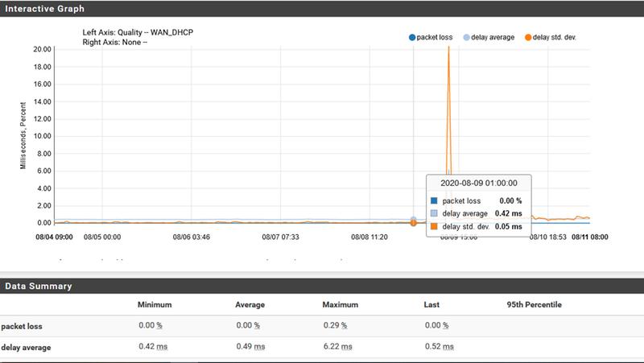
Task: Click the 08/04 09:00 x-axis label
Action: coord(54,237)
